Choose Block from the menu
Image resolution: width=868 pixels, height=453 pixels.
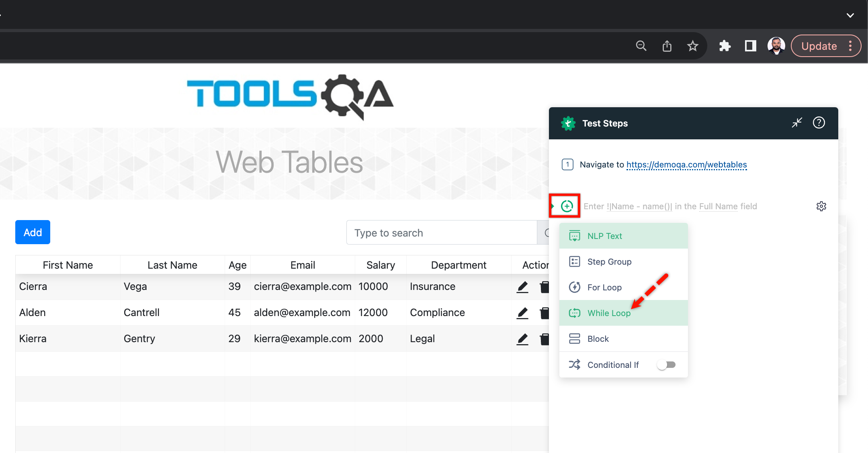[624, 339]
